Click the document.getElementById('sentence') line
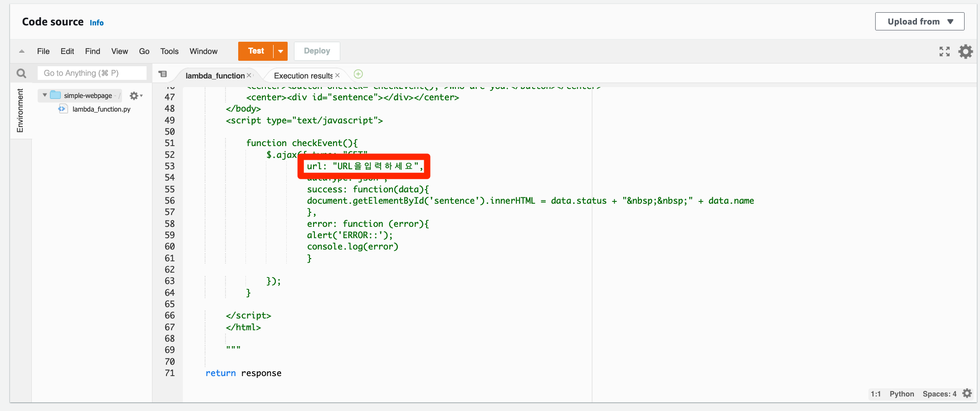 530,201
